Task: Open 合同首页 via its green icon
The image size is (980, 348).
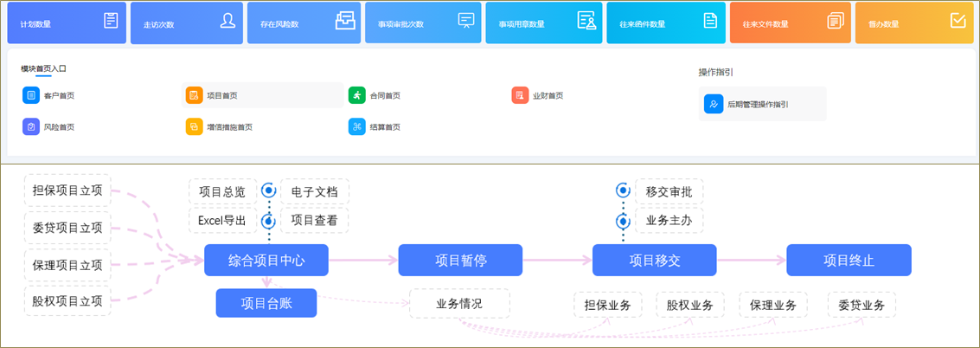Action: pos(357,95)
